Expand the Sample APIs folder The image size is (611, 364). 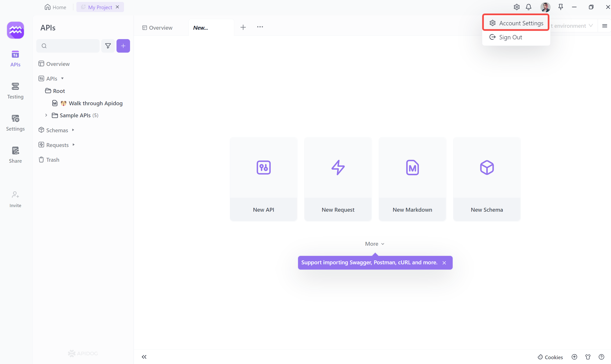click(46, 115)
